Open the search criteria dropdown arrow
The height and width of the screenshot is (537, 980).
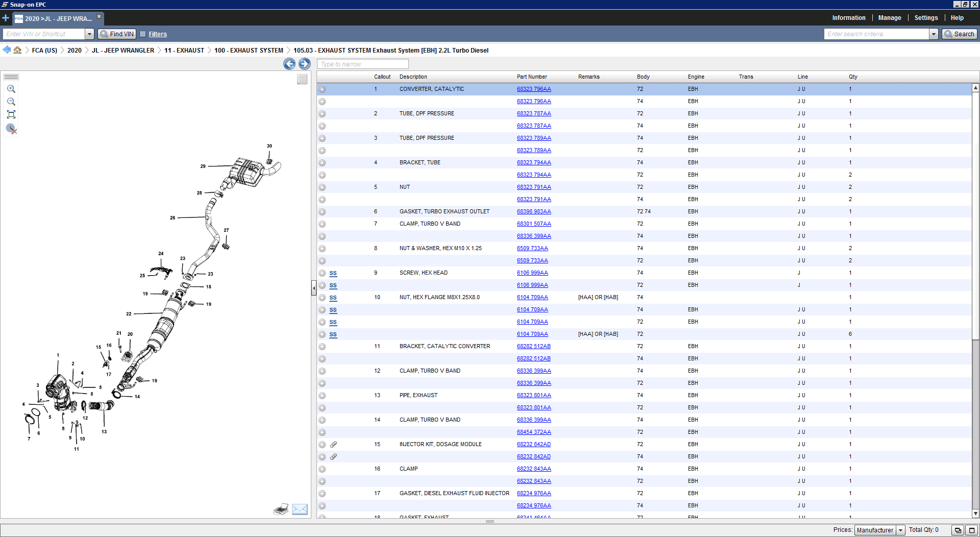[934, 34]
